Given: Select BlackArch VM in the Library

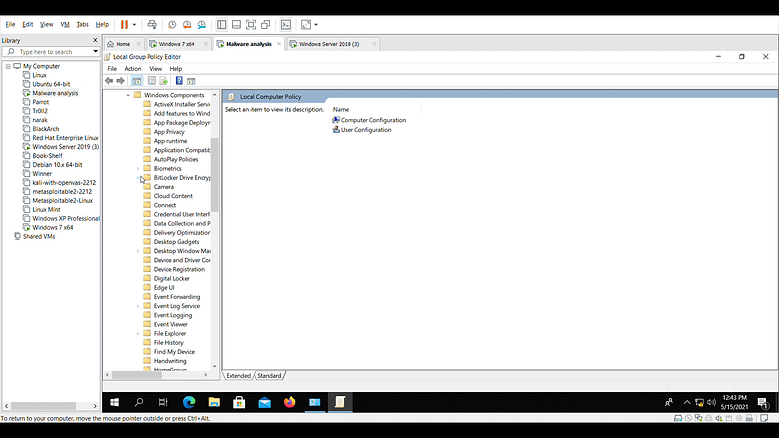Looking at the screenshot, I should pos(46,129).
